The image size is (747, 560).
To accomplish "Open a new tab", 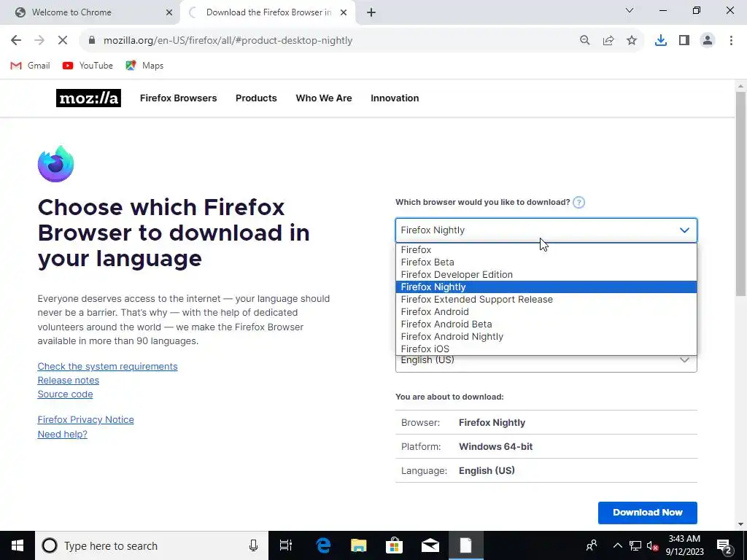I will pos(371,12).
